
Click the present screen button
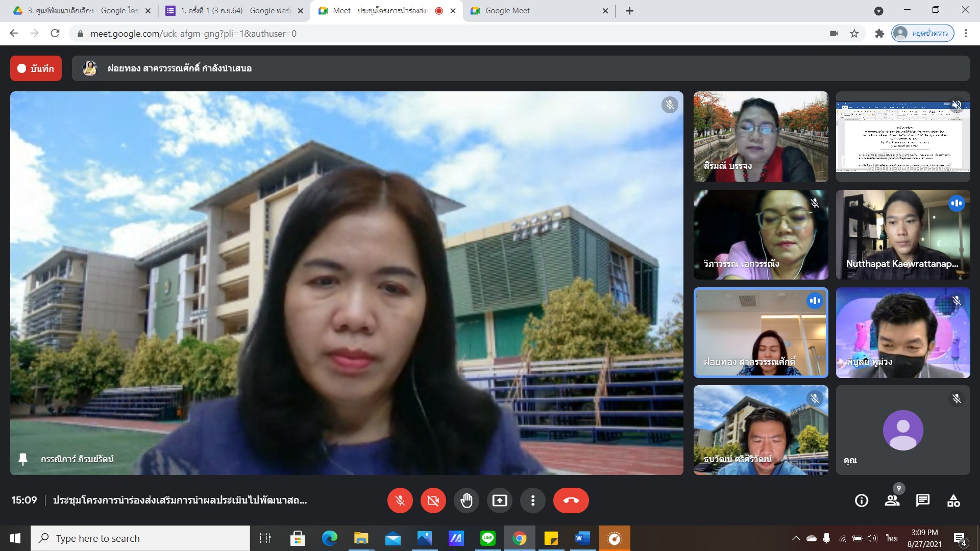499,500
